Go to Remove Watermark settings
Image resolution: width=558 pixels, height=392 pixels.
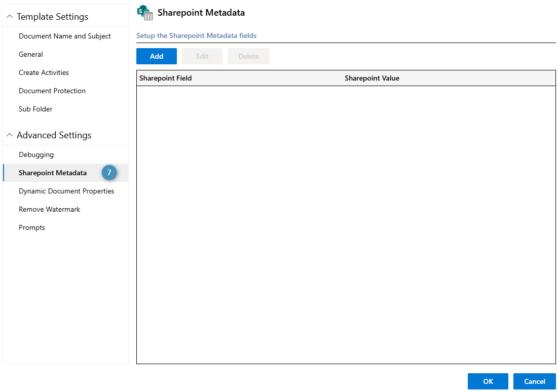50,209
